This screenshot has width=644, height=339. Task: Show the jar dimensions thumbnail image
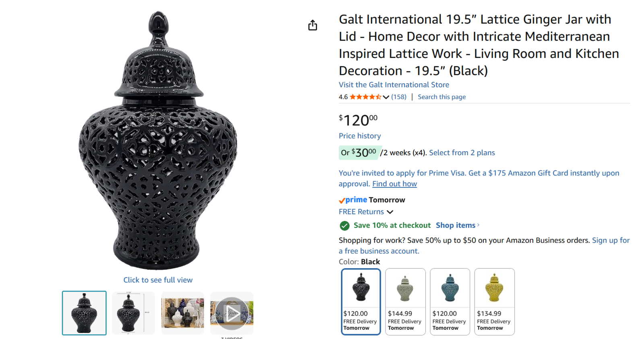click(x=133, y=313)
